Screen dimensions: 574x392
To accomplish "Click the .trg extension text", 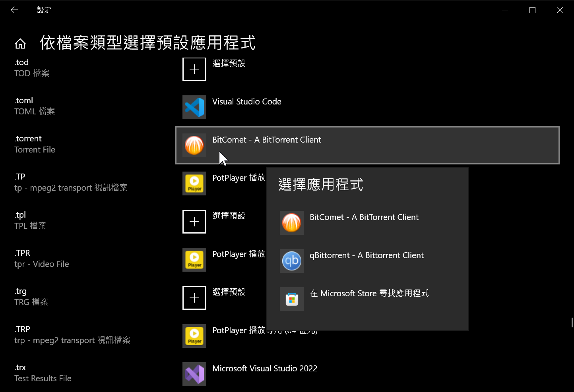I will [21, 291].
